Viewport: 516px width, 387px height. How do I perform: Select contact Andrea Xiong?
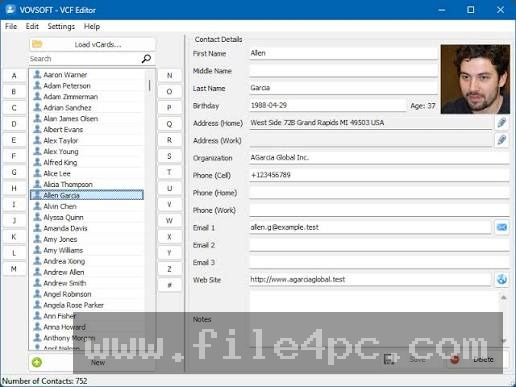click(x=87, y=261)
